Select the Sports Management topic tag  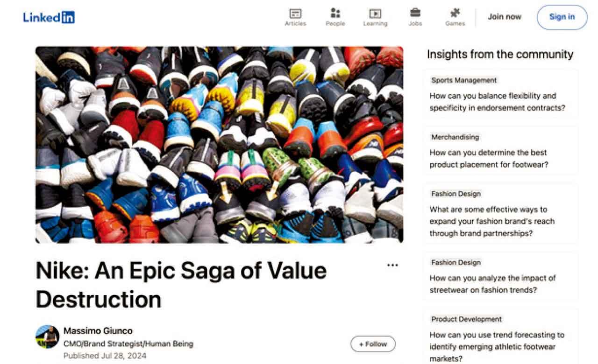point(464,80)
